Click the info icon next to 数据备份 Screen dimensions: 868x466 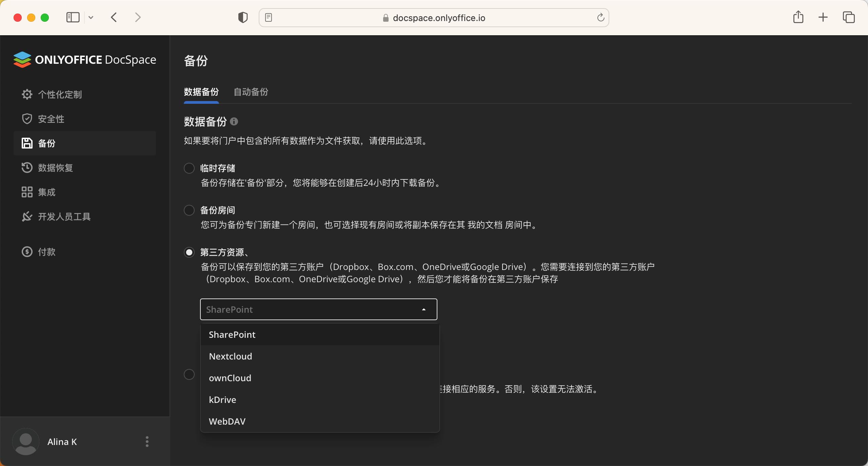click(x=234, y=121)
